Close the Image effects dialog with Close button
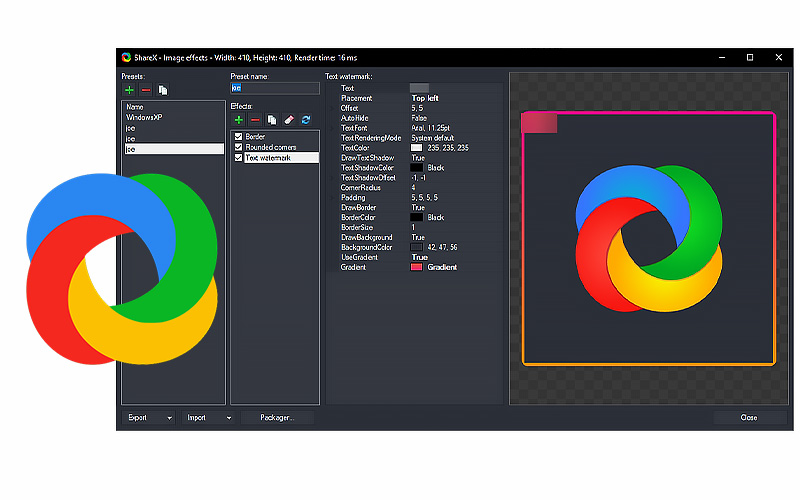Screen dimensions: 800x500 pyautogui.click(x=749, y=417)
